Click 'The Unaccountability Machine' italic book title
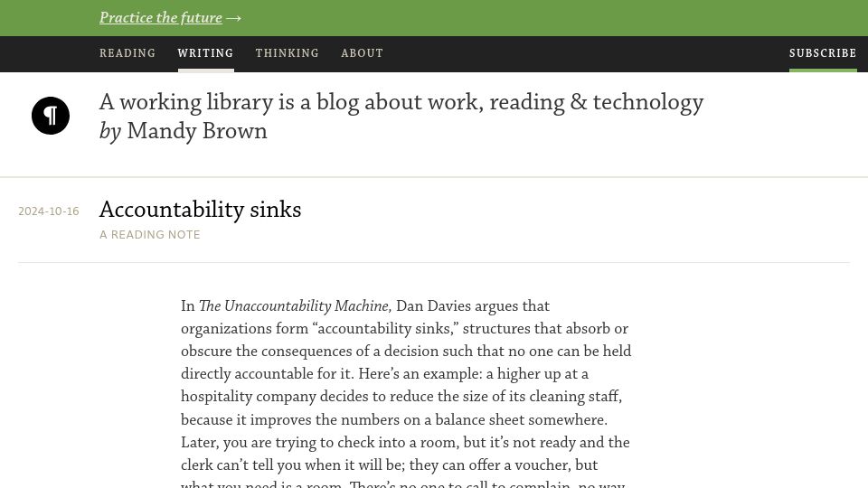This screenshot has width=868, height=488. [x=295, y=306]
